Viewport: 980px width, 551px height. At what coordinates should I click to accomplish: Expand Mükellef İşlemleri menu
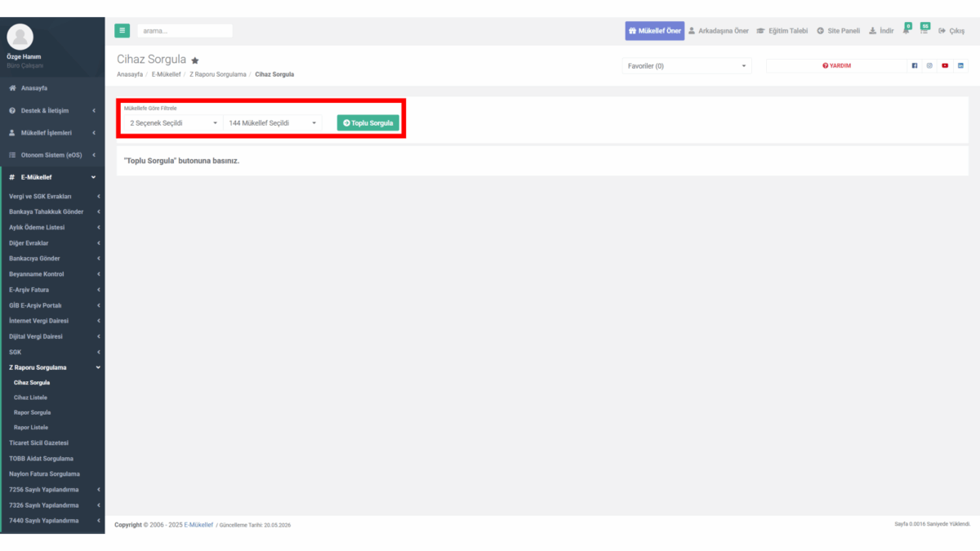tap(52, 132)
